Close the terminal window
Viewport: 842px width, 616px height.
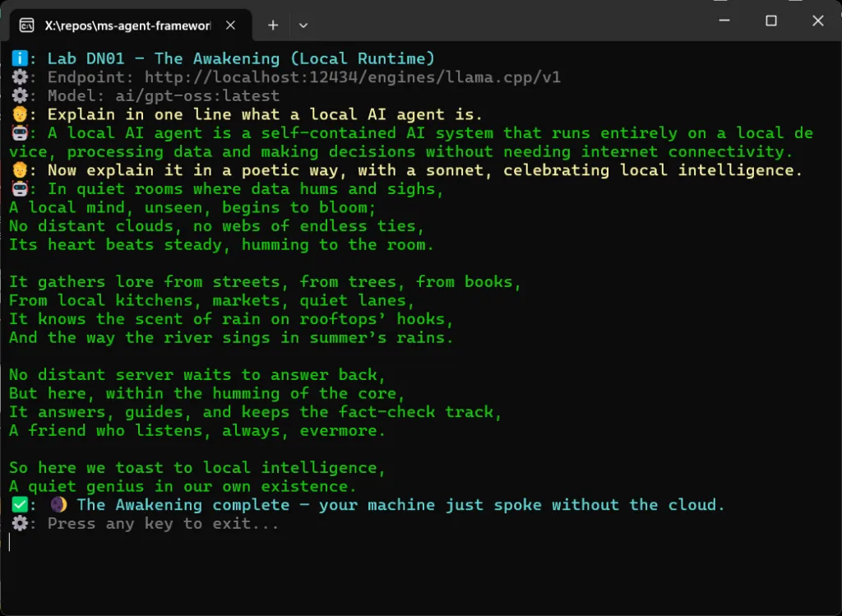click(x=818, y=21)
